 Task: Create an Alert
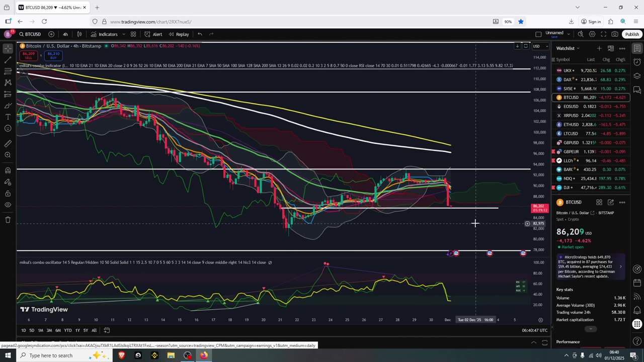coord(153,34)
